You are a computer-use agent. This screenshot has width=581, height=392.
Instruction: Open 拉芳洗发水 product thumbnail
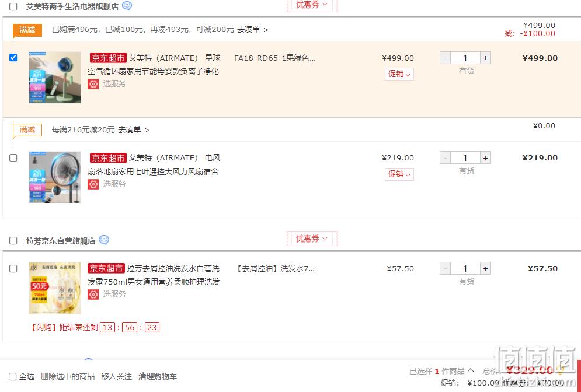(x=55, y=288)
